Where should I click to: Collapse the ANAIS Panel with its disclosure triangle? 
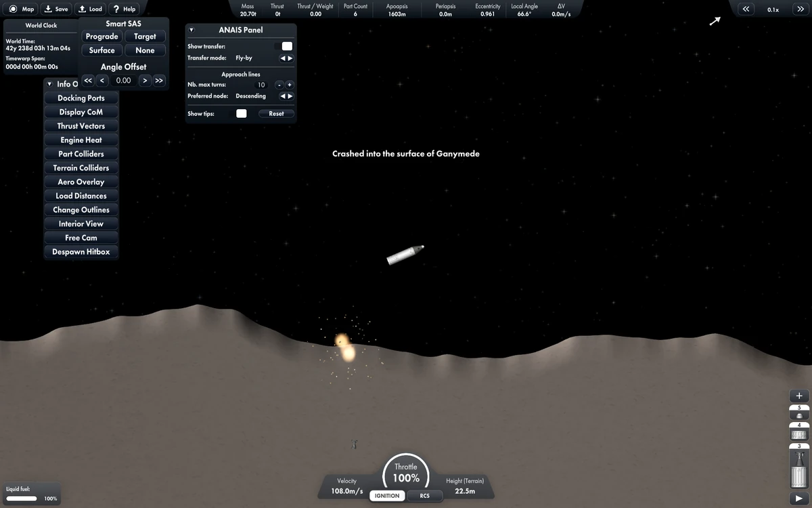tap(191, 29)
